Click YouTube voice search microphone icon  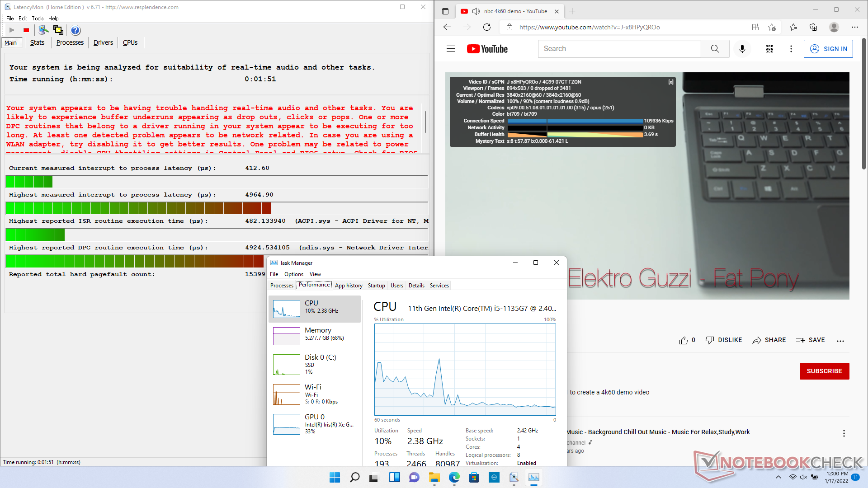click(x=742, y=49)
